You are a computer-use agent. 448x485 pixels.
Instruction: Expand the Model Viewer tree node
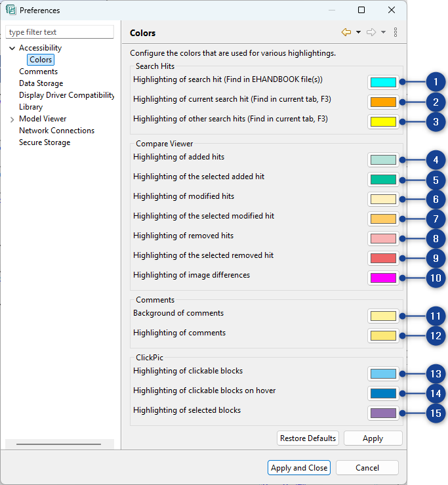click(x=12, y=119)
